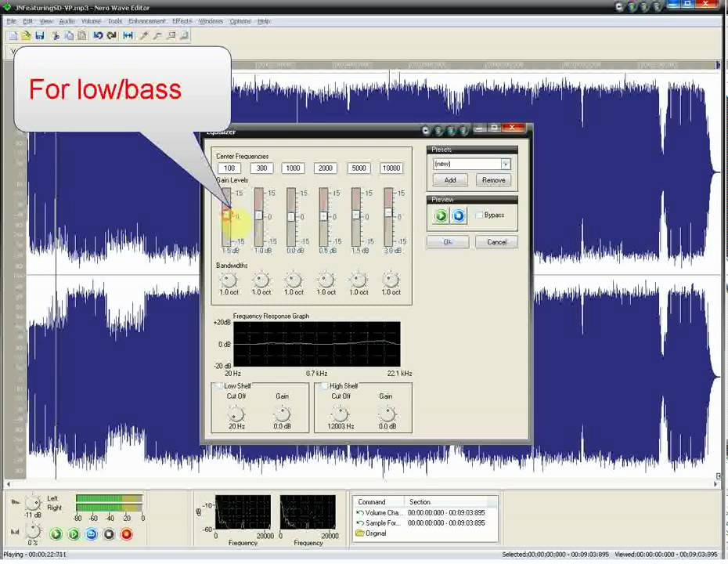This screenshot has width=728, height=564.
Task: Start Equalizer preview with green play button
Action: coord(441,216)
